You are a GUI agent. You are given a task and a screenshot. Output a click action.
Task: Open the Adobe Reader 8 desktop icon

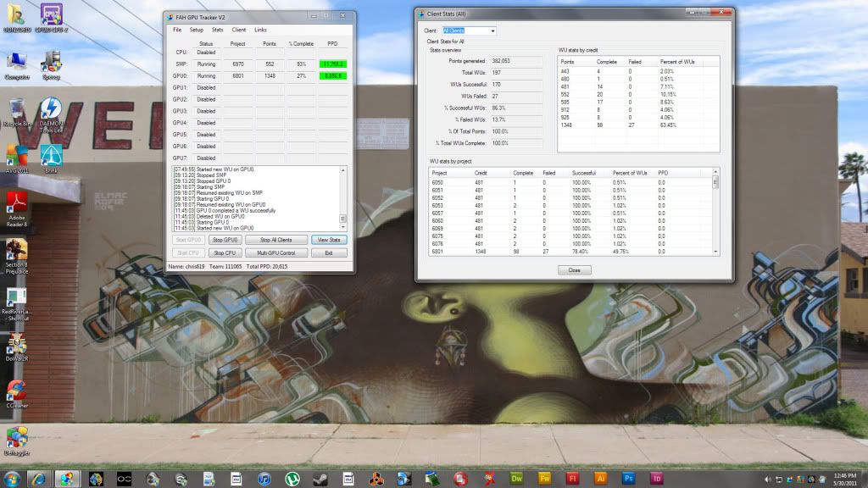pos(17,205)
